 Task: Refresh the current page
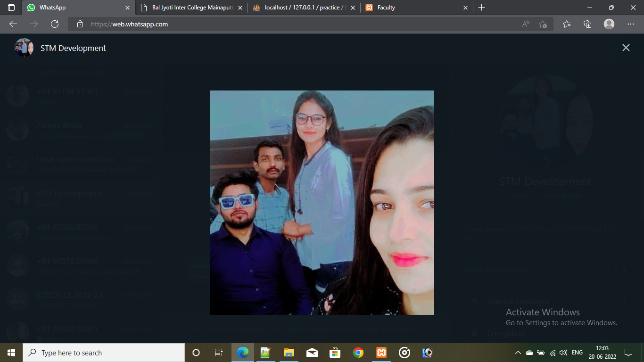(x=55, y=24)
